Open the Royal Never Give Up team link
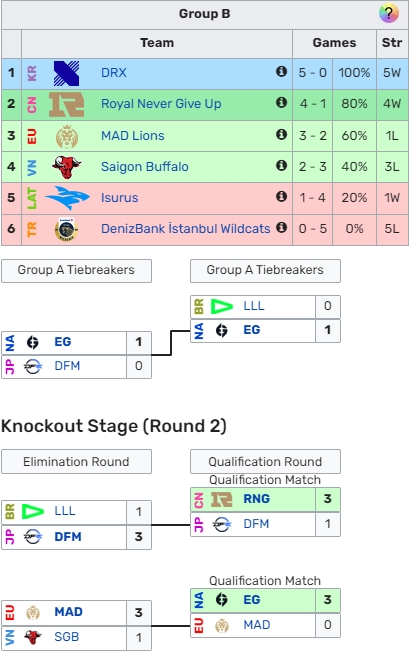This screenshot has width=412, height=652. tap(161, 104)
